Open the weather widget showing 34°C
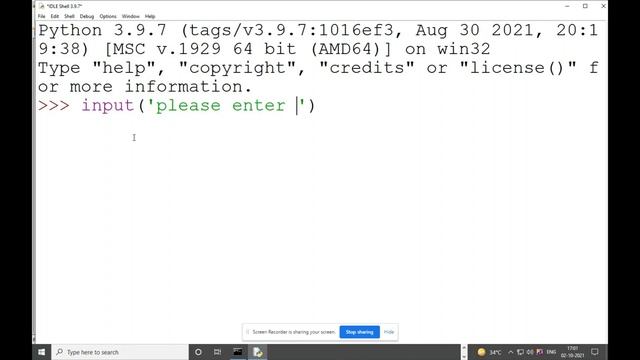This screenshot has width=640, height=360. coord(489,352)
